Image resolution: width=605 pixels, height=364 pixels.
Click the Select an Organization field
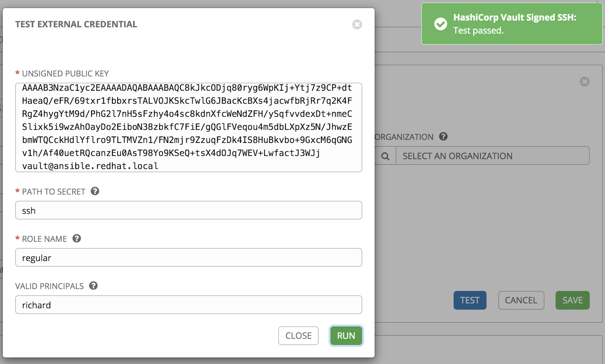(492, 156)
